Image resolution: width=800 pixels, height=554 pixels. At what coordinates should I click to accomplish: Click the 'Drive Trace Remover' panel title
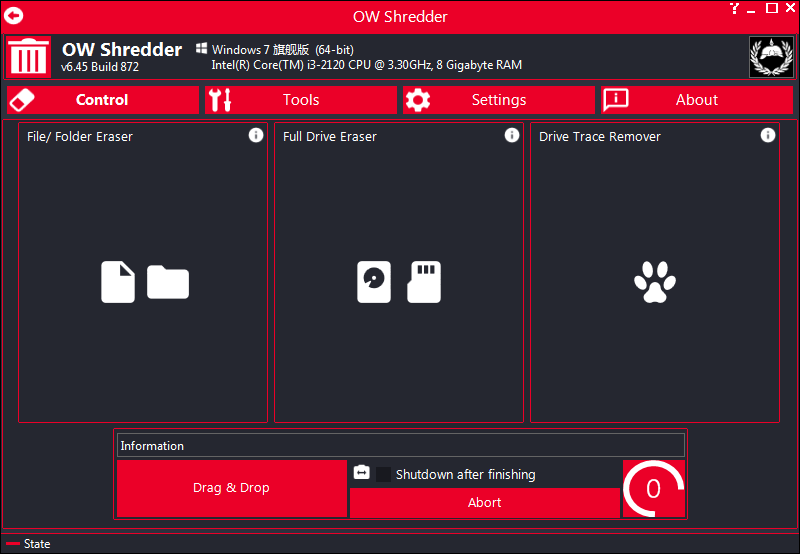(599, 137)
